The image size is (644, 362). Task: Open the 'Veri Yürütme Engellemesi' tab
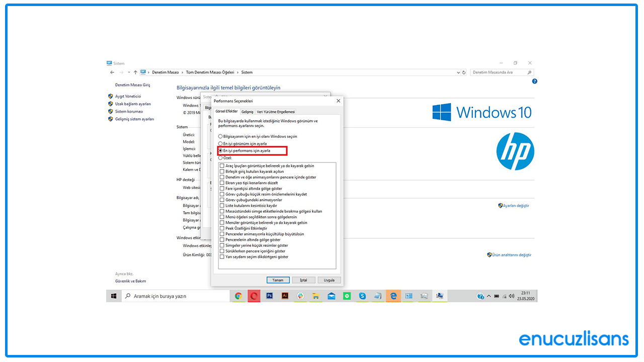click(x=276, y=112)
